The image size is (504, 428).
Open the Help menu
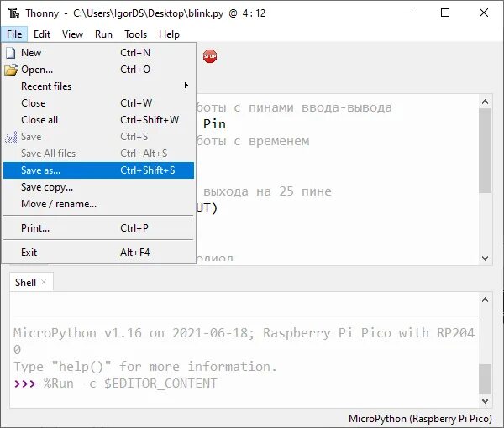click(169, 34)
